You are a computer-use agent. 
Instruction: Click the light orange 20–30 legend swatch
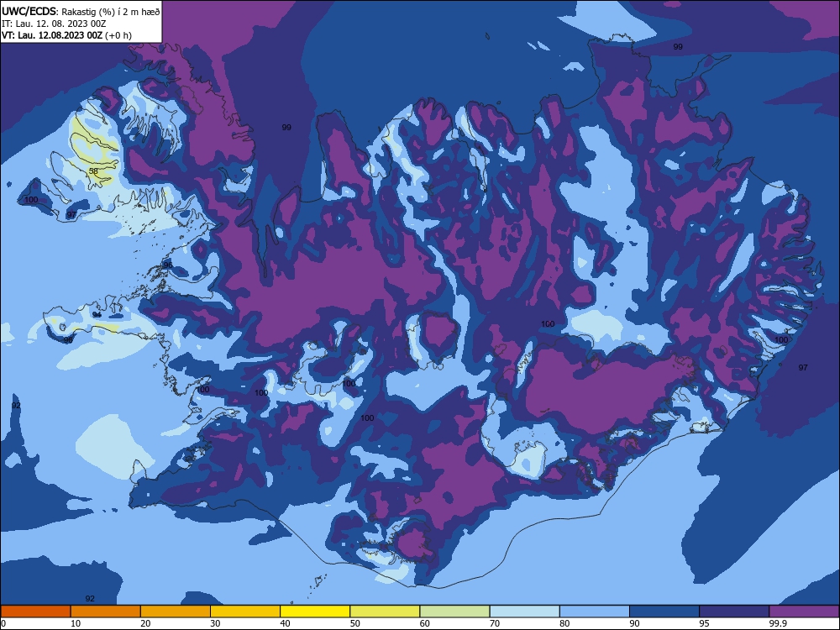click(176, 612)
